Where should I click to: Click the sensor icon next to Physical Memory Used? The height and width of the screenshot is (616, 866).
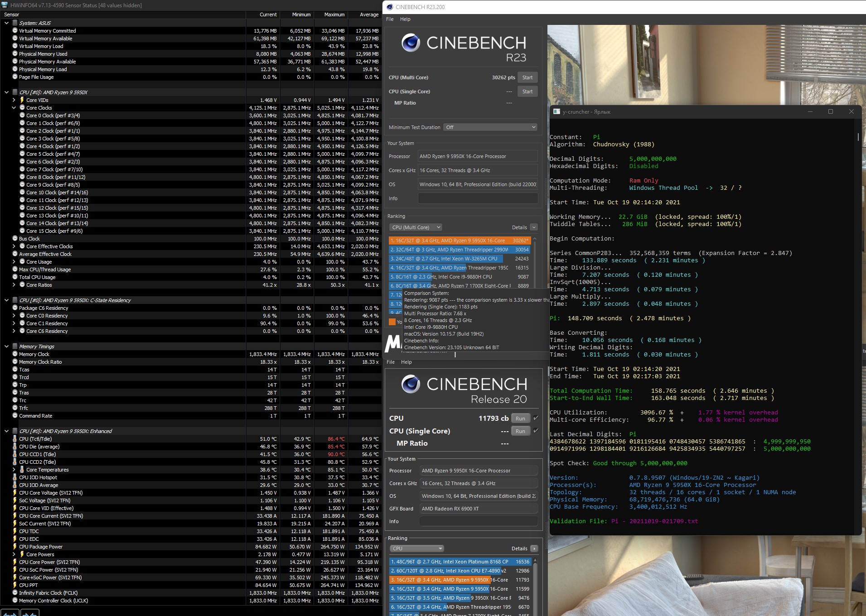(x=15, y=54)
